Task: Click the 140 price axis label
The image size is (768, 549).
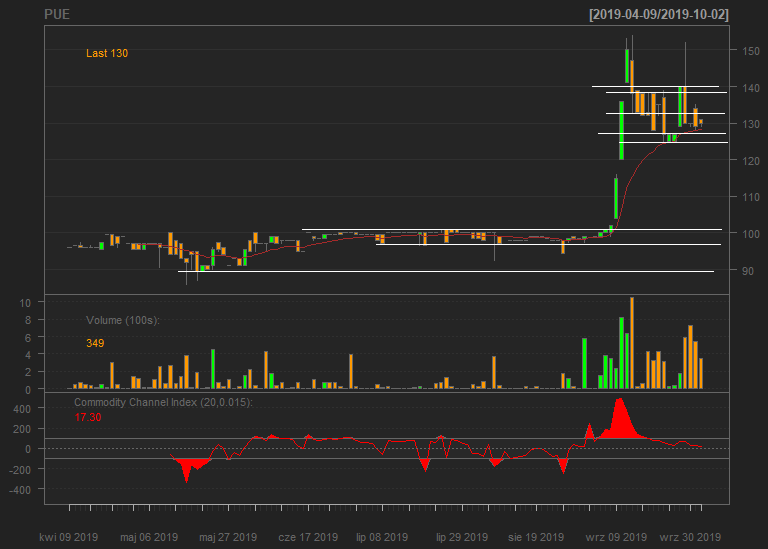Action: (751, 88)
